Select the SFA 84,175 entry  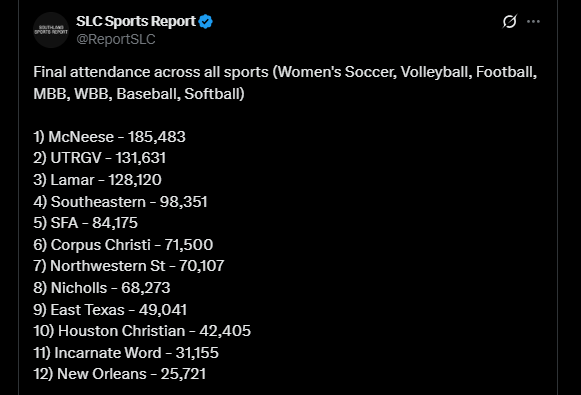point(85,223)
